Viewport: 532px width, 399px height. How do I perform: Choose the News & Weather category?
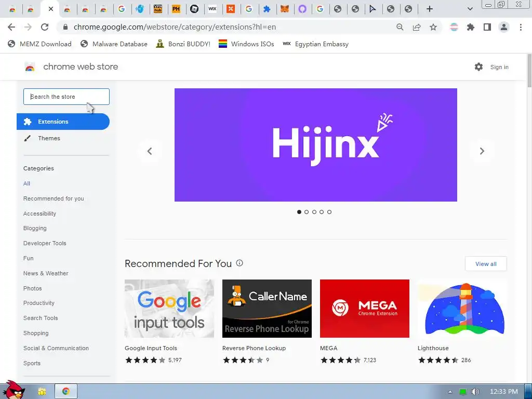(46, 273)
